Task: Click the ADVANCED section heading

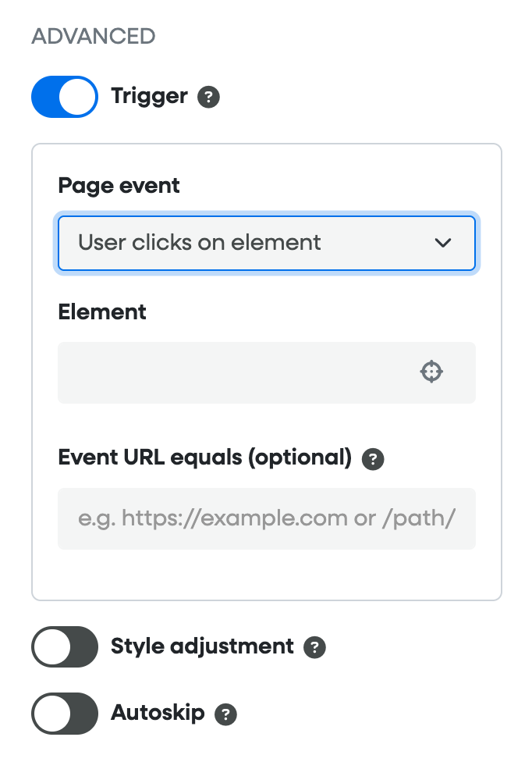Action: pyautogui.click(x=93, y=36)
